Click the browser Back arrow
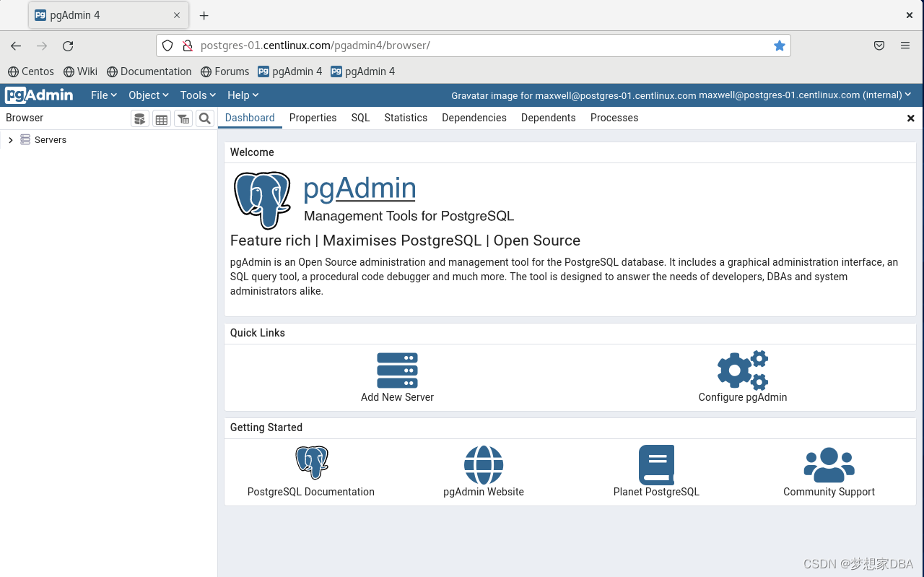924x577 pixels. pyautogui.click(x=16, y=45)
